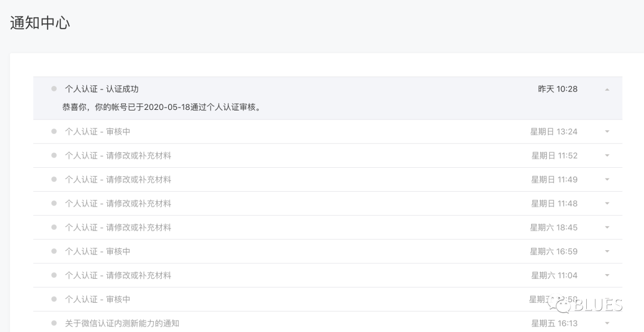Click the dot icon on 星期日 11:52 row

click(54, 155)
